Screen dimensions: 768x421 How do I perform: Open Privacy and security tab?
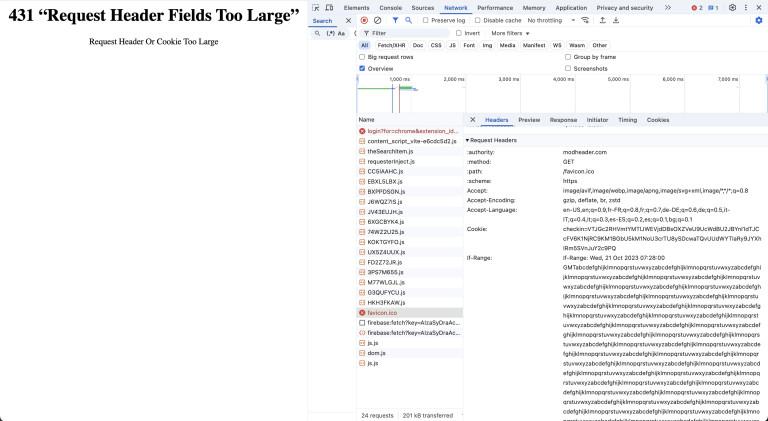624,8
